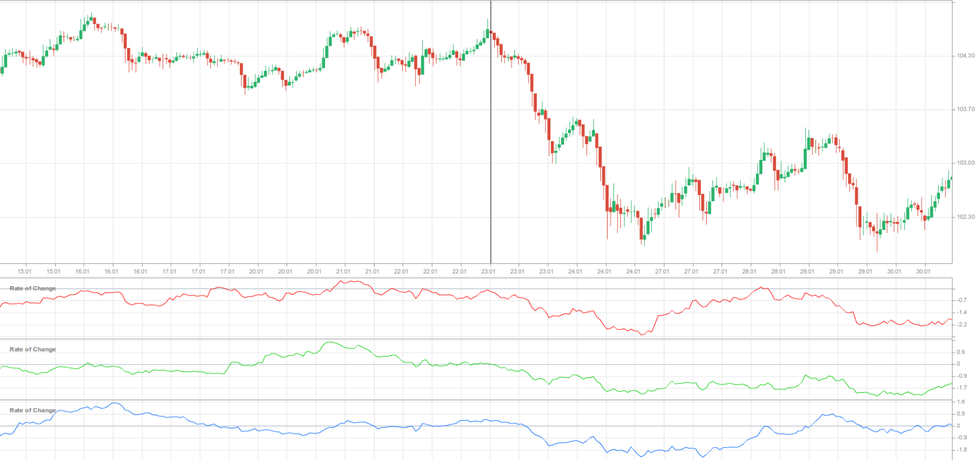Click the 103.70 price axis label
This screenshot has width=980, height=461.
point(965,109)
